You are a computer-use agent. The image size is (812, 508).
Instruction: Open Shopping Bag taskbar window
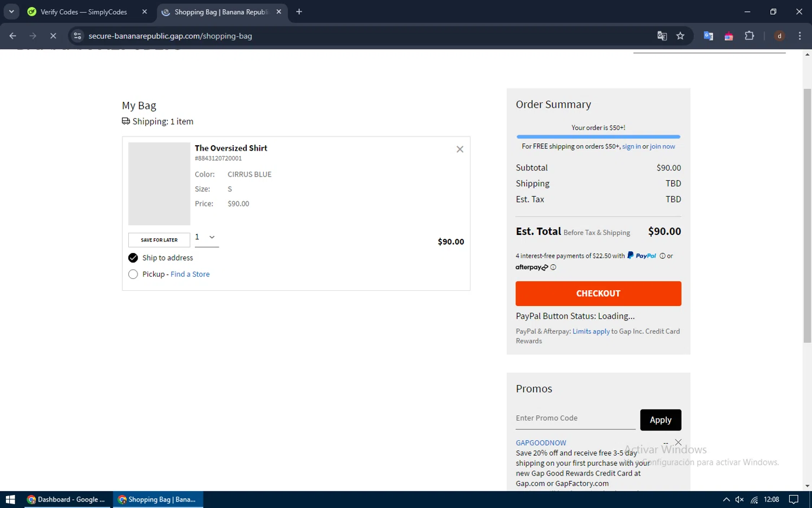coord(158,499)
